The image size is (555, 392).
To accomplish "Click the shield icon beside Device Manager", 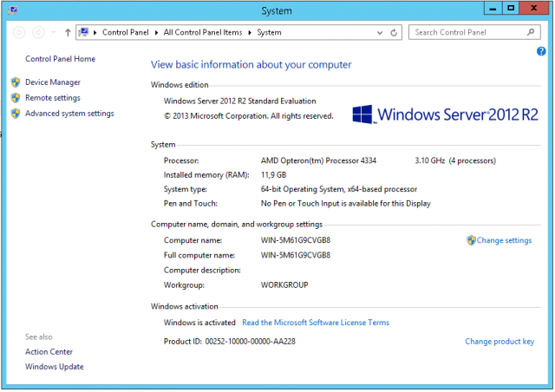I will click(x=16, y=82).
